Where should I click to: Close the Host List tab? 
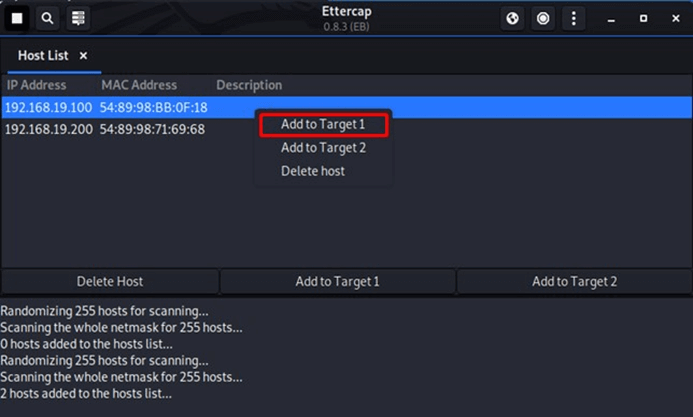pyautogui.click(x=83, y=56)
